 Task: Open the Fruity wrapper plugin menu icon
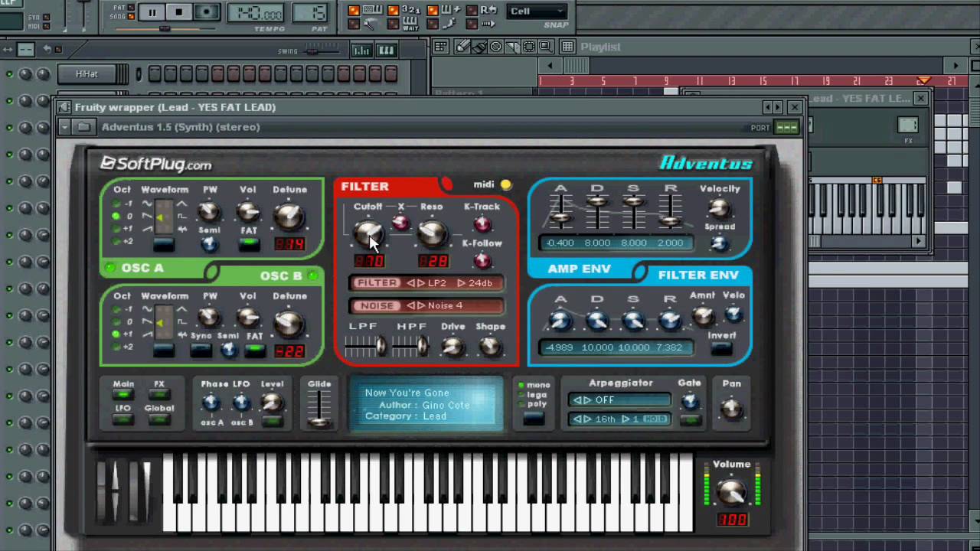[64, 107]
